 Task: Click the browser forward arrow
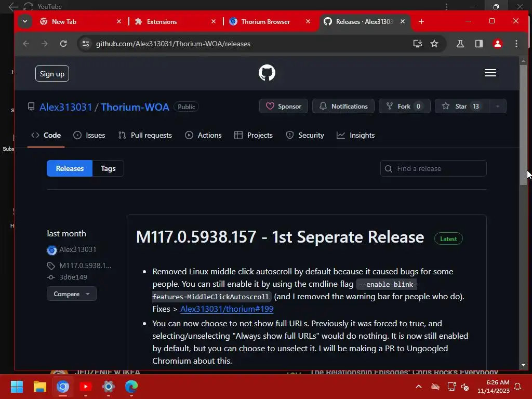pyautogui.click(x=45, y=44)
